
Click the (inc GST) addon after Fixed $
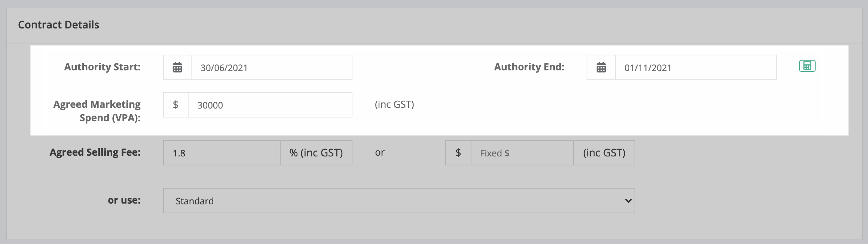pyautogui.click(x=604, y=153)
